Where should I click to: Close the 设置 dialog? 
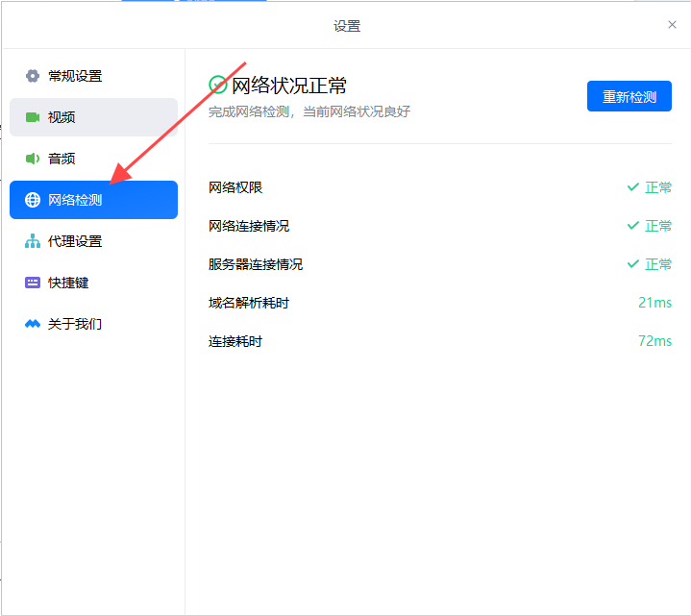click(672, 25)
